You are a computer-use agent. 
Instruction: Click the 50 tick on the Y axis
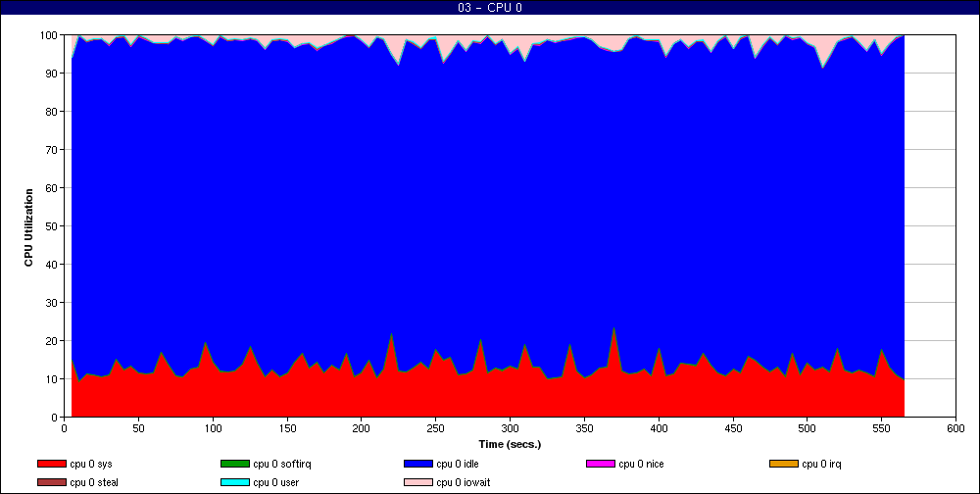[53, 225]
